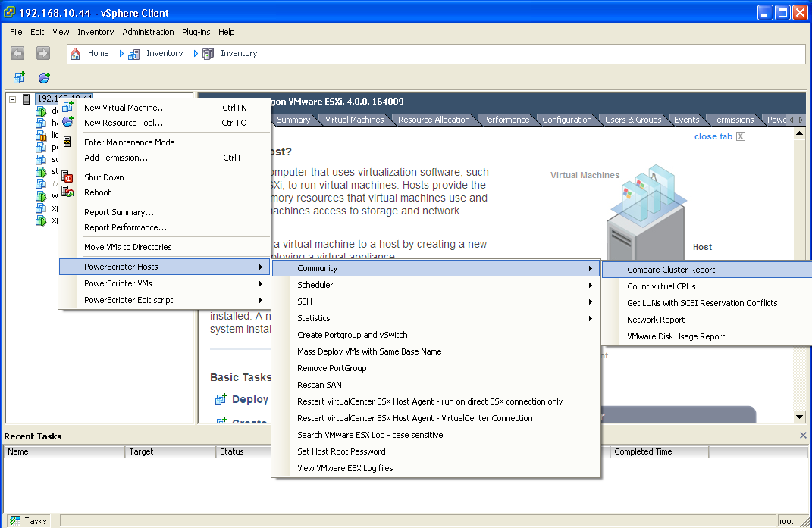Select Rescan SAN menu item

[x=436, y=385]
